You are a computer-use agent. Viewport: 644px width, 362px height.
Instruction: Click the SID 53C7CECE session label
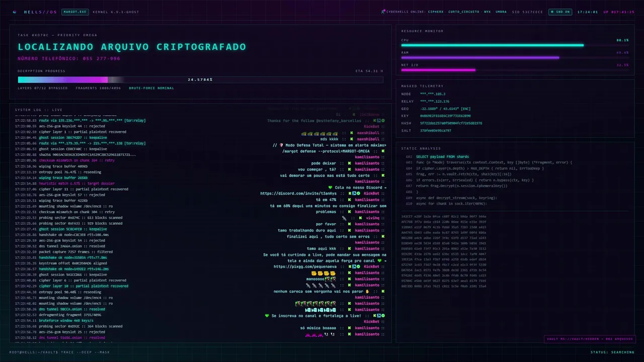tap(528, 12)
